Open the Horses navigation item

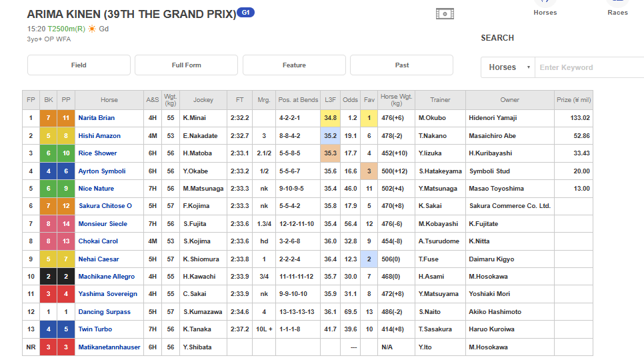tap(545, 9)
